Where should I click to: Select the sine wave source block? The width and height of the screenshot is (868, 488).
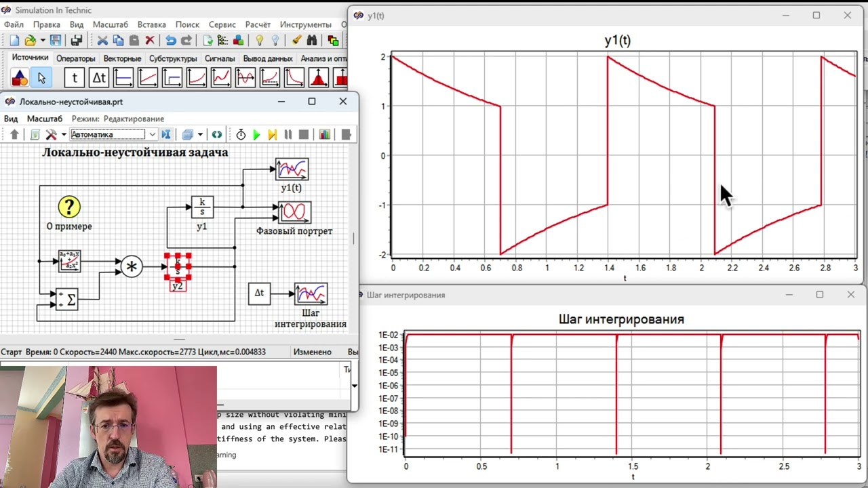click(x=245, y=78)
